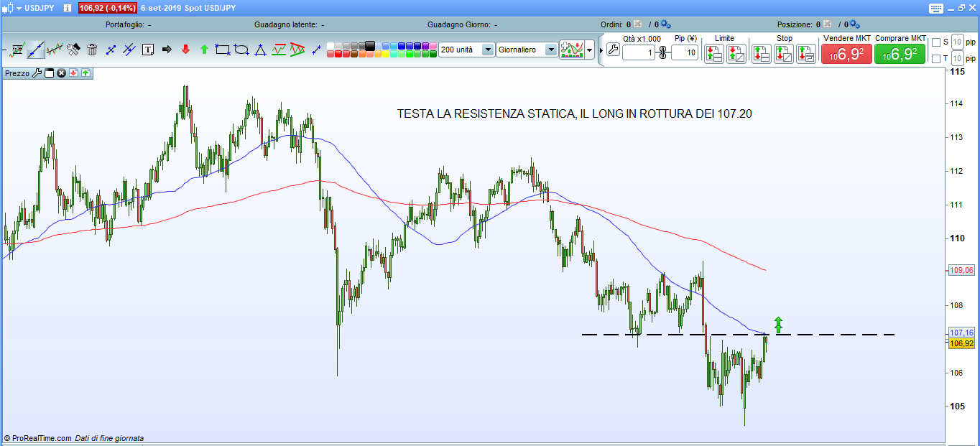Image resolution: width=980 pixels, height=446 pixels.
Task: Click the Vendere MKT sell button
Action: [846, 54]
